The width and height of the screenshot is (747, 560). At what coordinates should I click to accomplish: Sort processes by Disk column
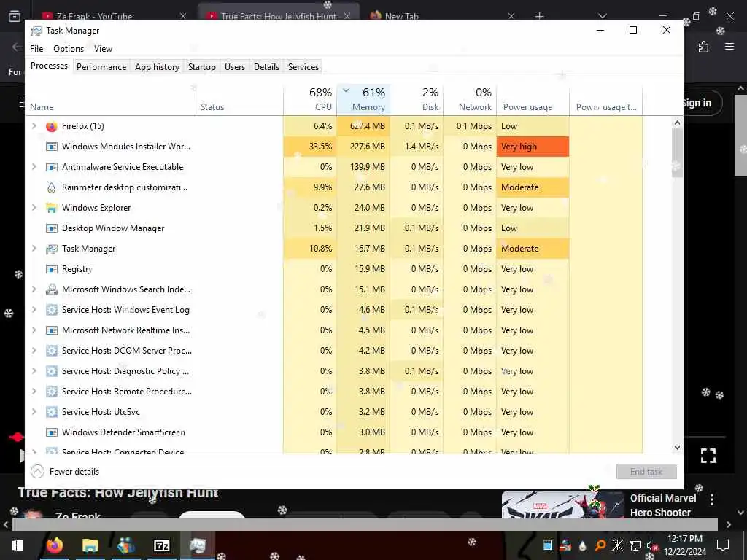(417, 99)
